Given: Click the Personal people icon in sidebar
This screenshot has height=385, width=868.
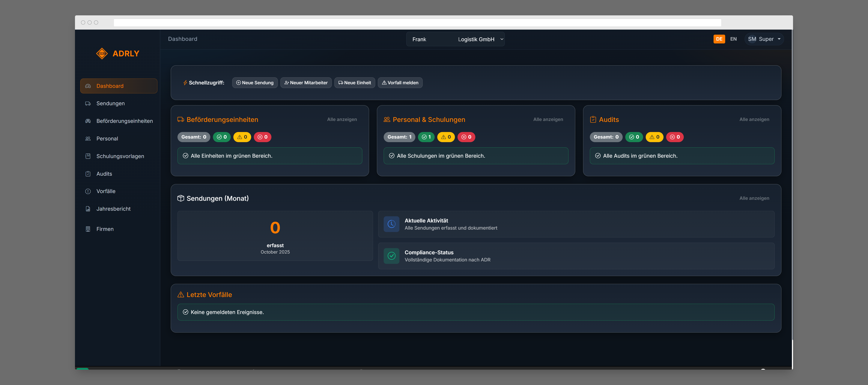Looking at the screenshot, I should (88, 138).
